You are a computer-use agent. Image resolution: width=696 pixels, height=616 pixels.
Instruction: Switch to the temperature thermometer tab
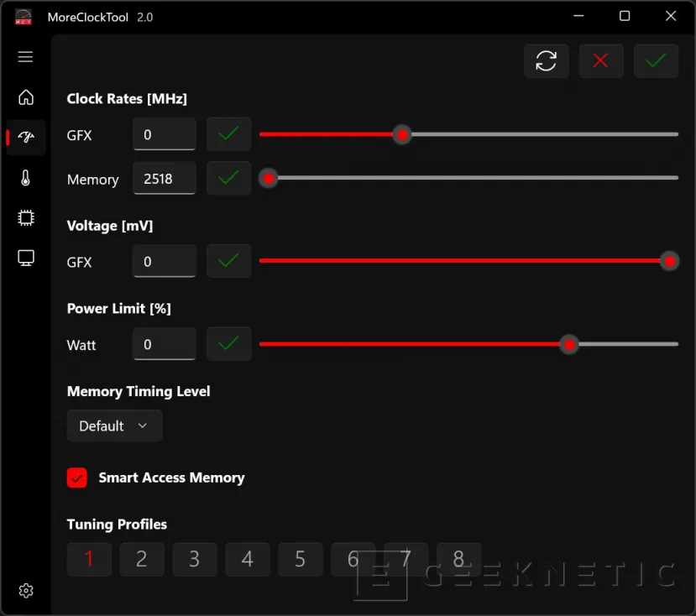click(x=25, y=177)
